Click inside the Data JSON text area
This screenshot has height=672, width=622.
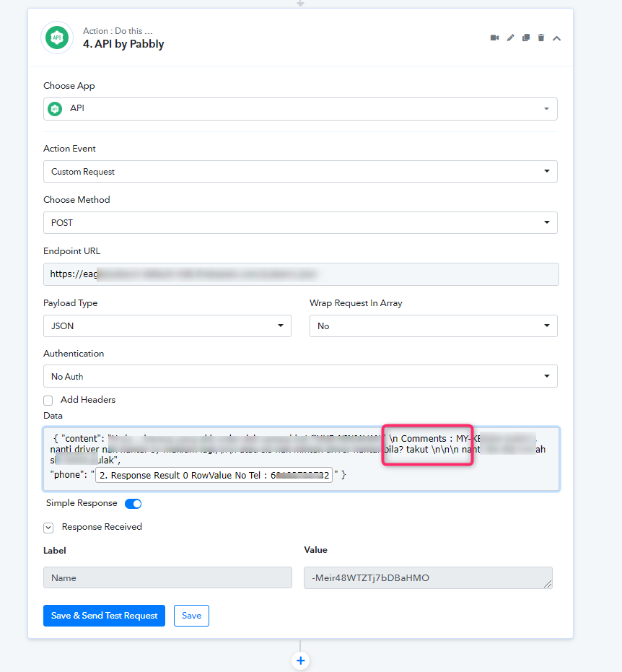coord(301,459)
